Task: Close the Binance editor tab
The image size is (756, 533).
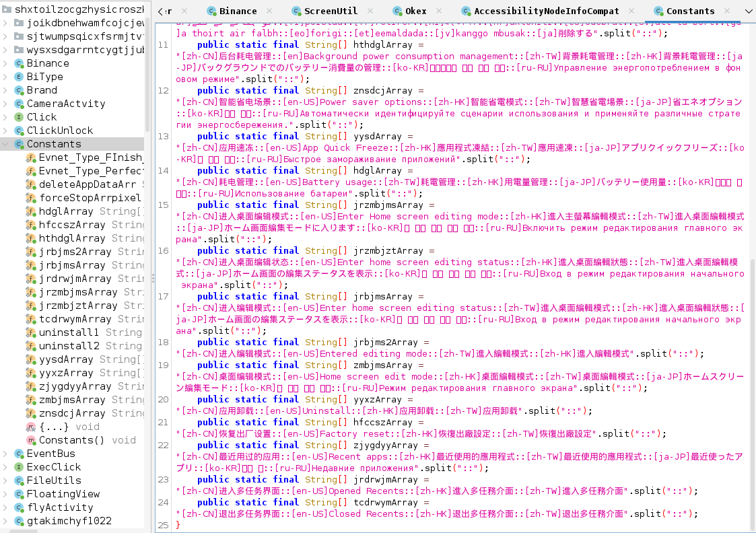Action: [x=269, y=11]
